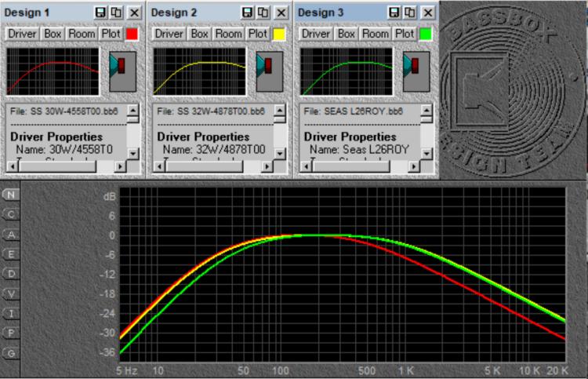This screenshot has width=588, height=379.
Task: Open Room settings for Design 3
Action: coord(375,34)
